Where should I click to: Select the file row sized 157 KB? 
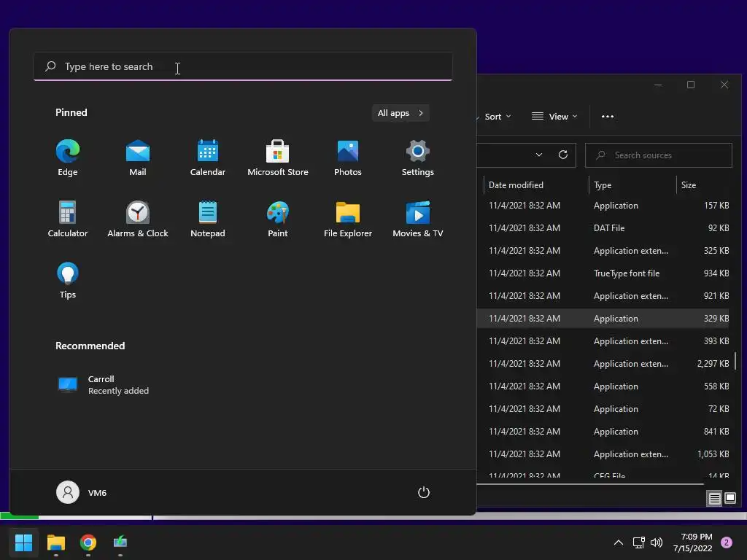pyautogui.click(x=605, y=205)
